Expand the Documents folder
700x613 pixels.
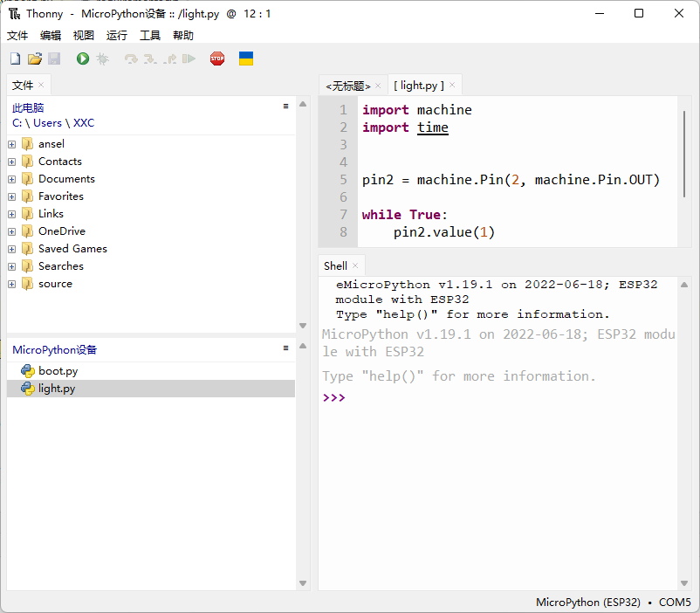click(12, 179)
